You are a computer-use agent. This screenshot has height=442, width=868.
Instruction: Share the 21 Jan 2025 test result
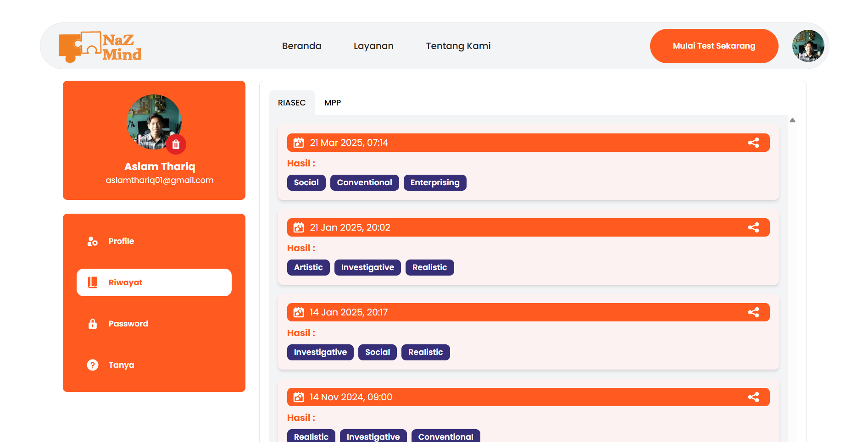pos(753,227)
